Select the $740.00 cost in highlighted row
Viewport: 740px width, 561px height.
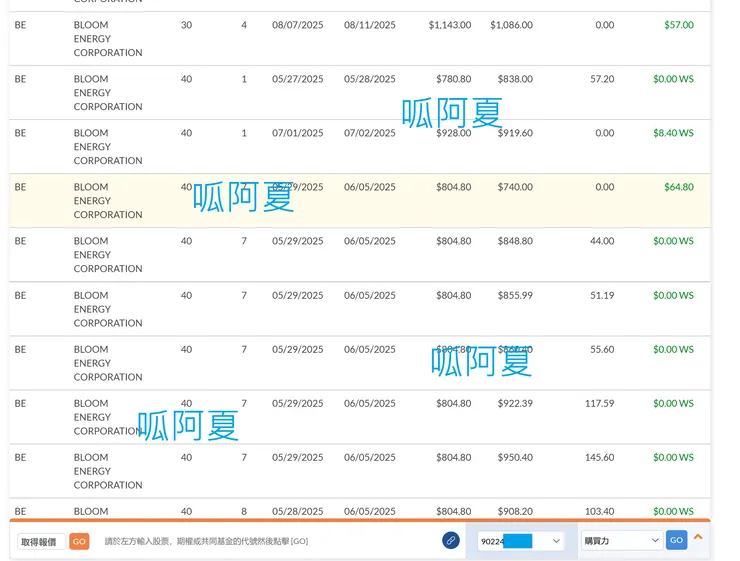point(515,187)
